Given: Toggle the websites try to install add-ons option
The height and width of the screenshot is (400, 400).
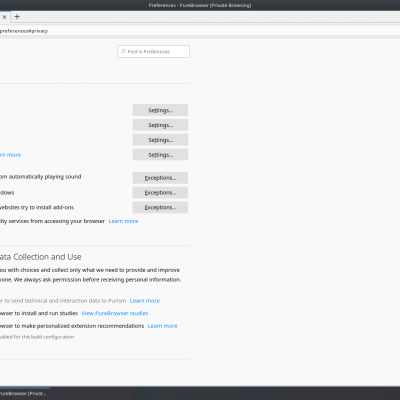Looking at the screenshot, I should [37, 207].
